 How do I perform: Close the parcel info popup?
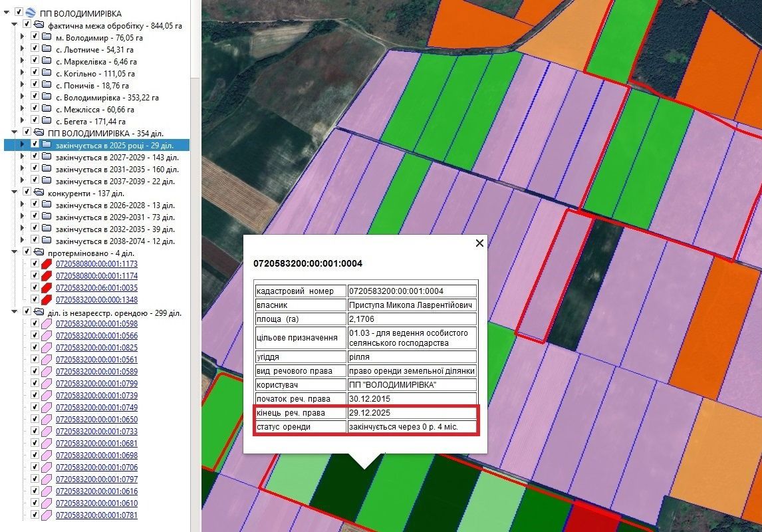coord(479,243)
